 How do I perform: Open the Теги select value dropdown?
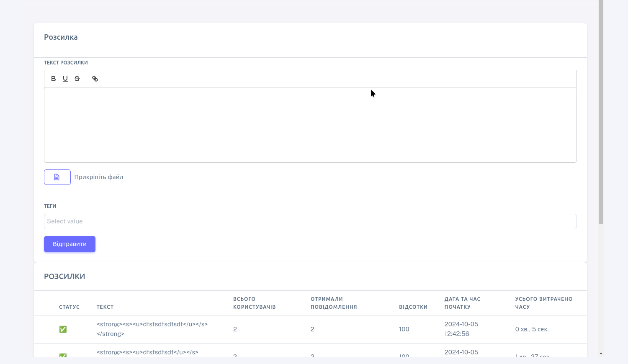pos(310,221)
